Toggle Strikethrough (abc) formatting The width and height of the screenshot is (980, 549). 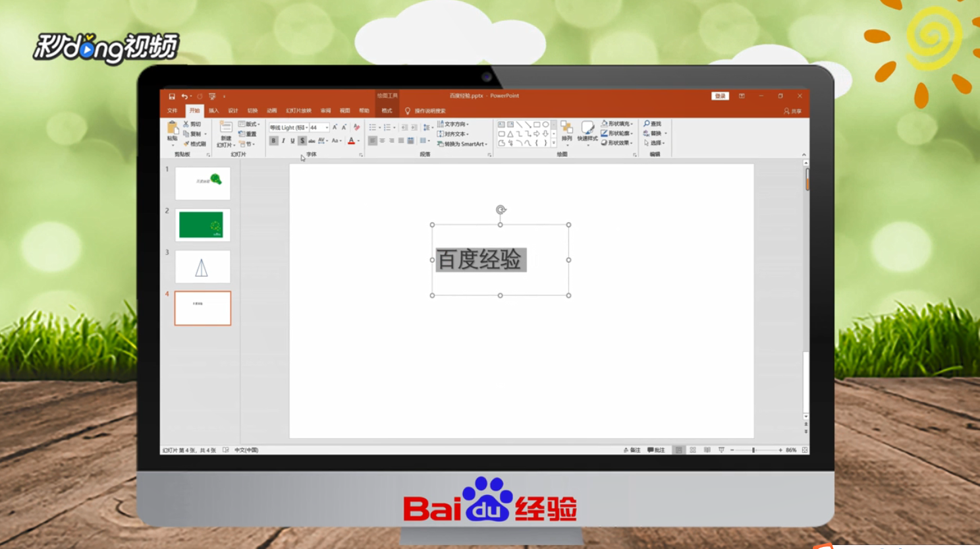312,141
